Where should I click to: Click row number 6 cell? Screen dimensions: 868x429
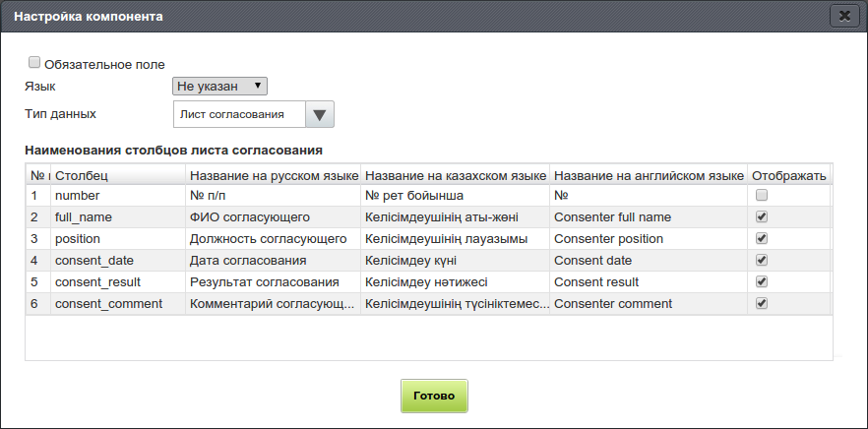tap(37, 303)
